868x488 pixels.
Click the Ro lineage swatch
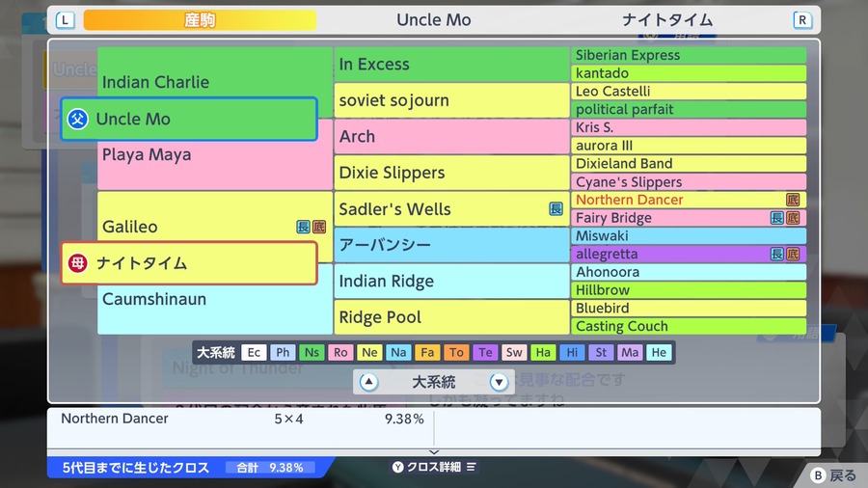(x=340, y=352)
